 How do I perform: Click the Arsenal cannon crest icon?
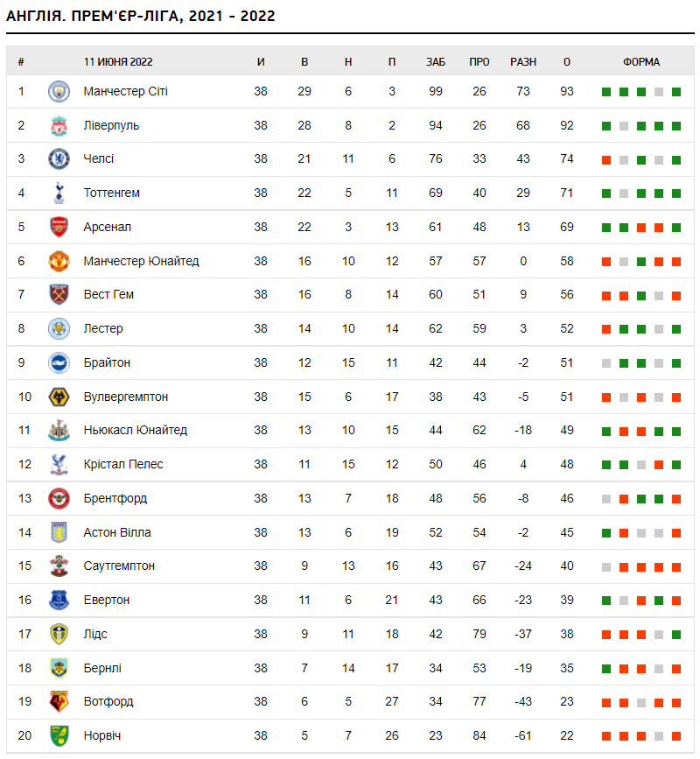click(x=59, y=228)
